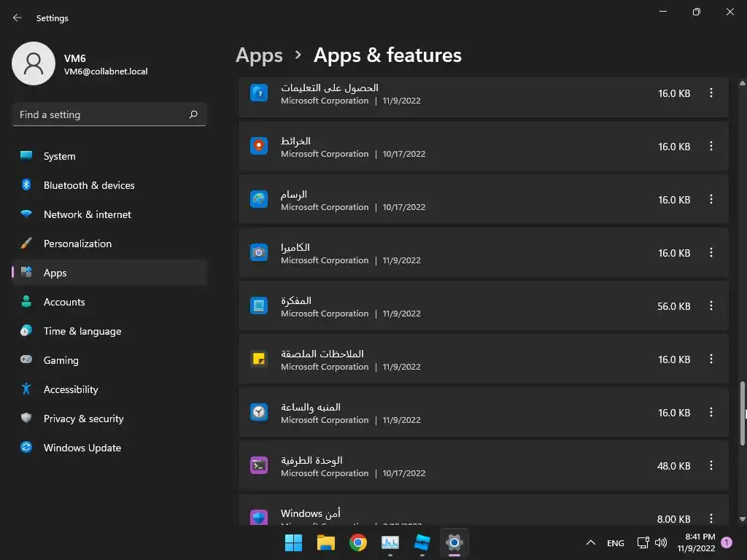Select Apps in the sidebar

click(109, 273)
